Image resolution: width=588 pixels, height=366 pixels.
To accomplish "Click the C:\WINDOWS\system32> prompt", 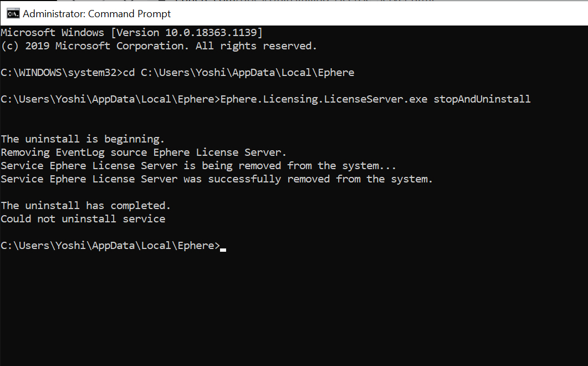I will (x=60, y=73).
